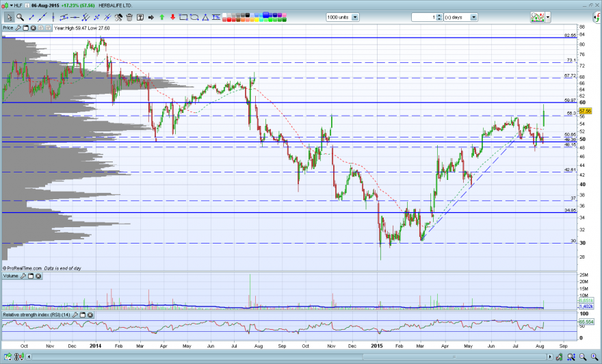Click the horizontal scrollbar left arrow
The height and width of the screenshot is (364, 602).
tap(29, 356)
